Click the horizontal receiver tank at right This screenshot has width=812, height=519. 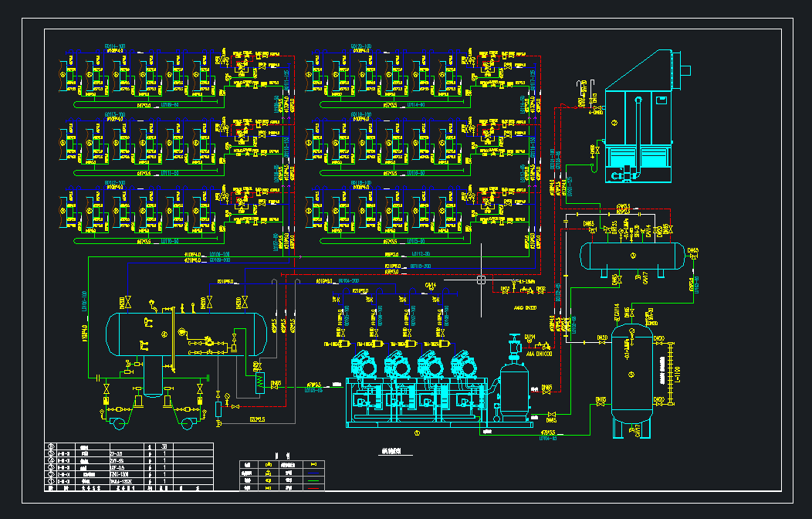(x=632, y=256)
